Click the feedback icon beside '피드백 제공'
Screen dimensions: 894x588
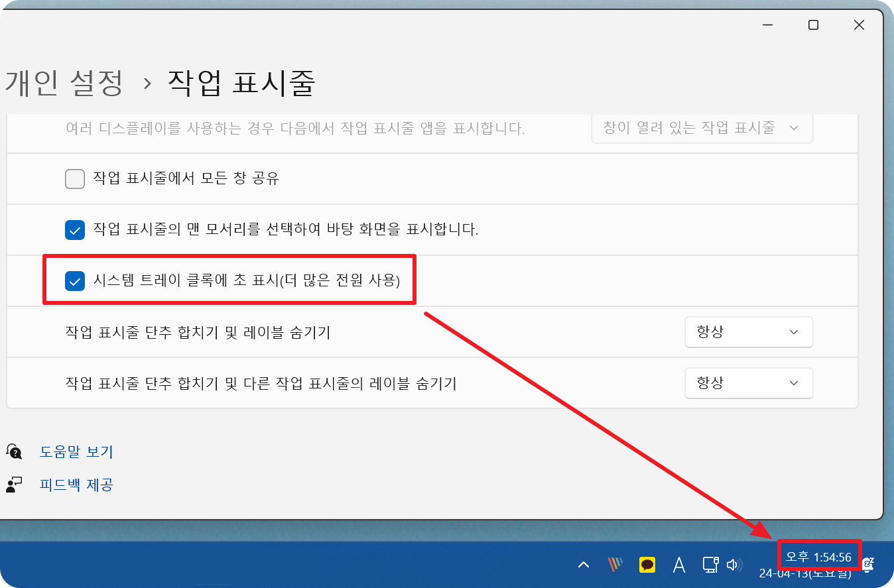click(14, 485)
